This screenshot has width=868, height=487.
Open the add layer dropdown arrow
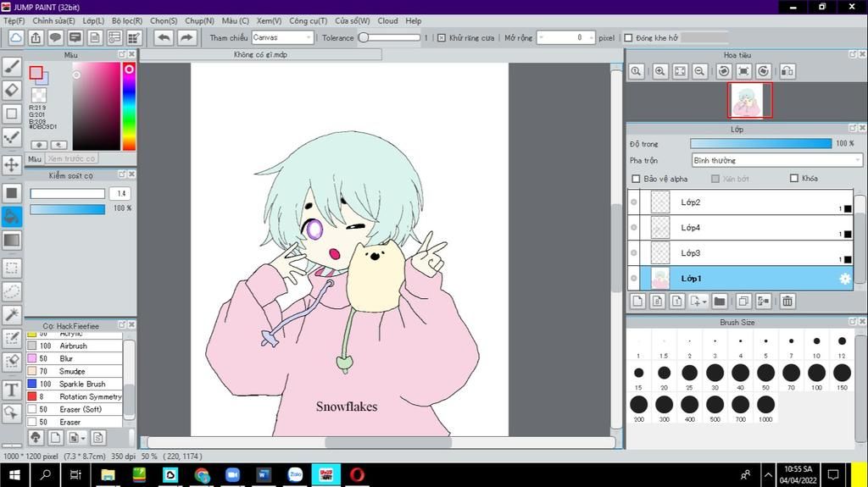click(x=704, y=302)
